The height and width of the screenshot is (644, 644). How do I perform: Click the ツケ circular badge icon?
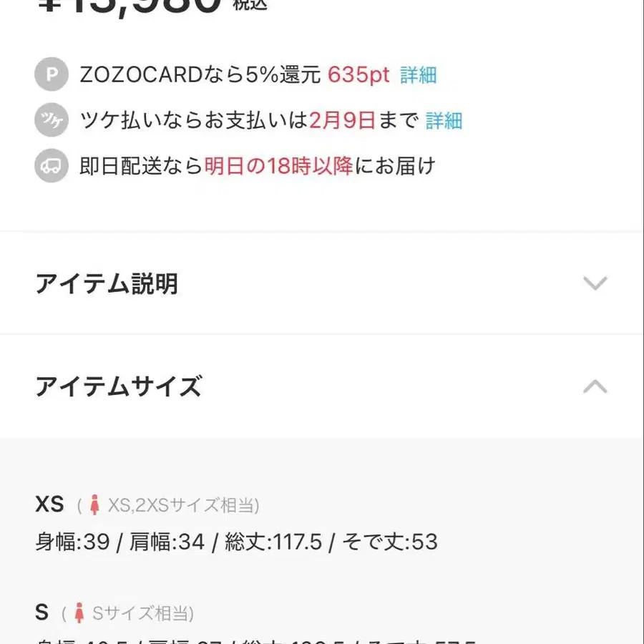coord(50,120)
